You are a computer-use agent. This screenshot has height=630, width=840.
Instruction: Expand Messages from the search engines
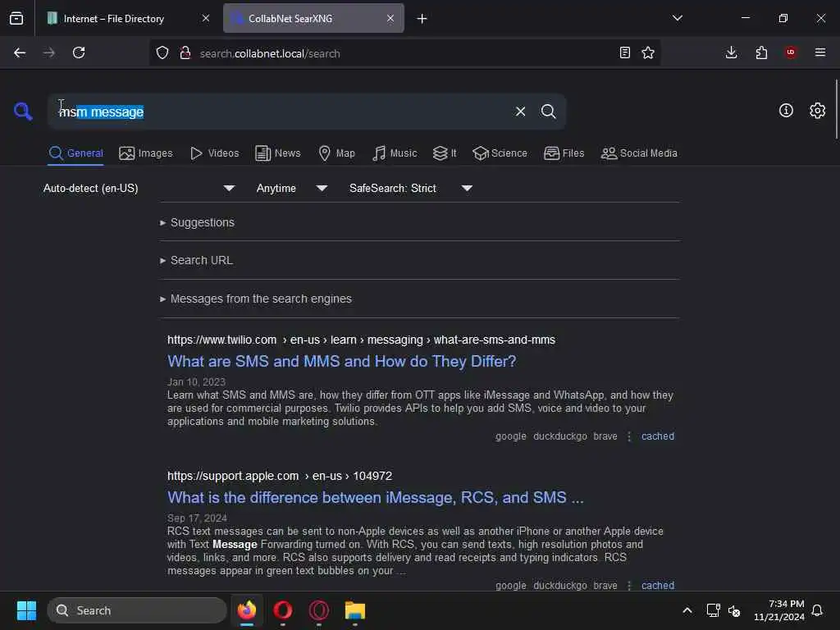pyautogui.click(x=256, y=299)
